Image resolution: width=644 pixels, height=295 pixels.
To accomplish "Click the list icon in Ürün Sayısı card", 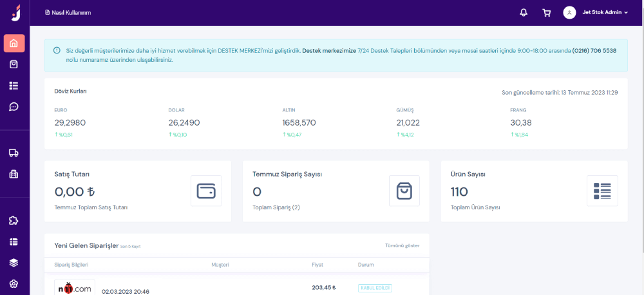I will [x=602, y=191].
